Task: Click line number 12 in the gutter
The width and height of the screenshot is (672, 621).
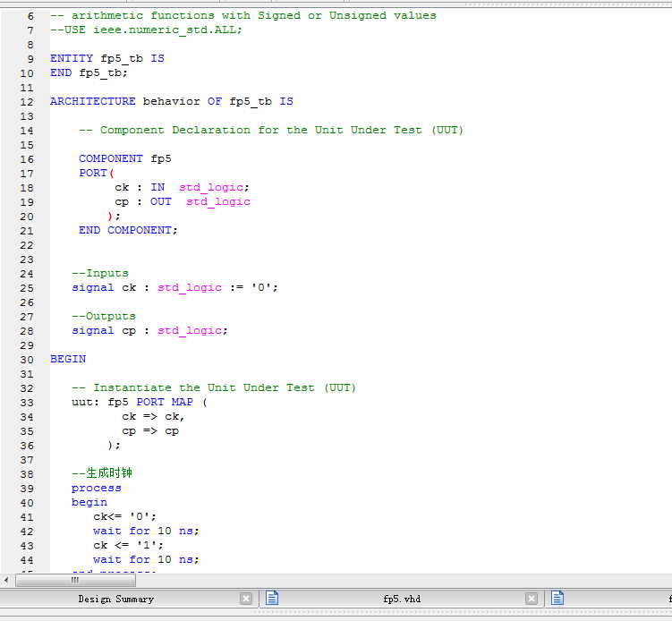Action: click(x=25, y=101)
